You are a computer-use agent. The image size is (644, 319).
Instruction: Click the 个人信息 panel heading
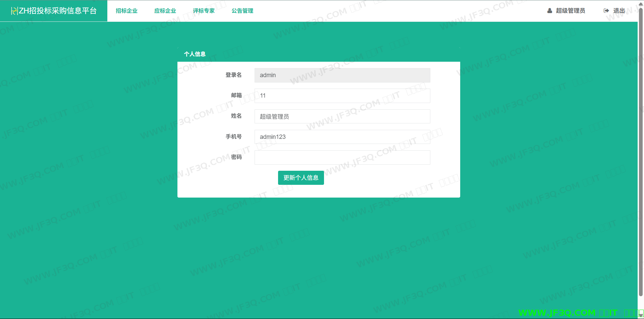[195, 54]
